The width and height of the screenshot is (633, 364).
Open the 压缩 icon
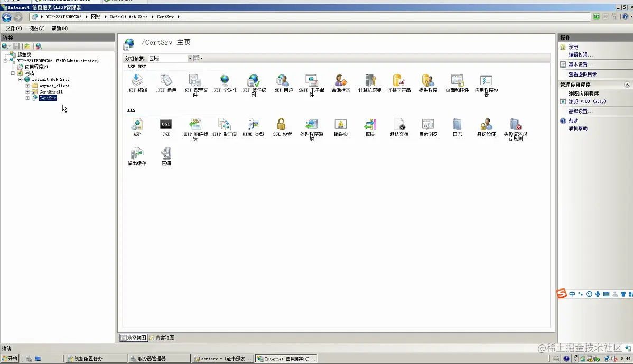point(166,156)
